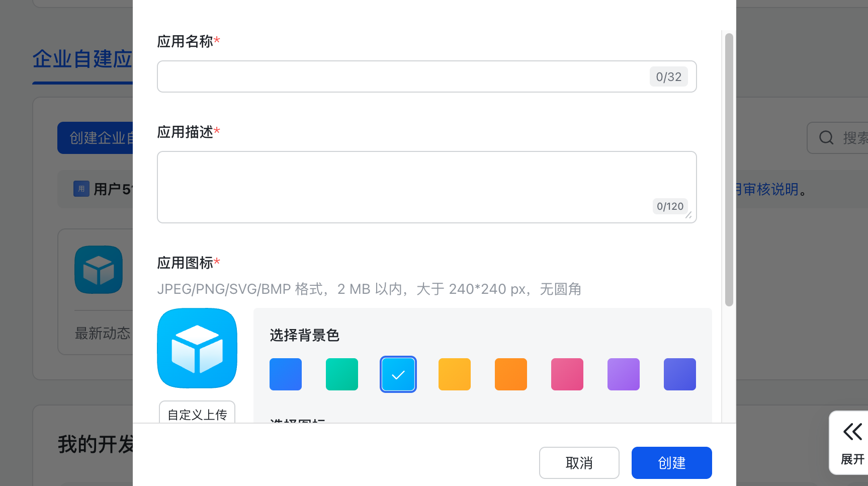Click the existing app cube icon in background
Screen dimensions: 868x486
pos(99,270)
